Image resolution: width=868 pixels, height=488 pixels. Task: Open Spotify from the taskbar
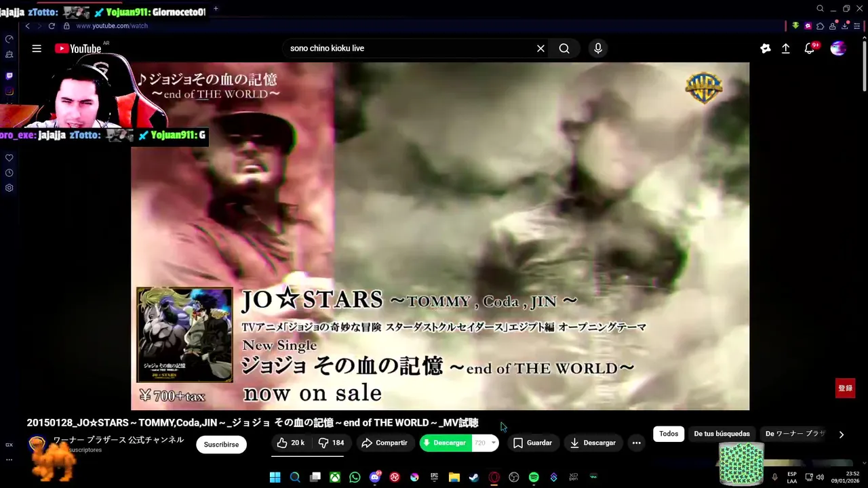(534, 477)
